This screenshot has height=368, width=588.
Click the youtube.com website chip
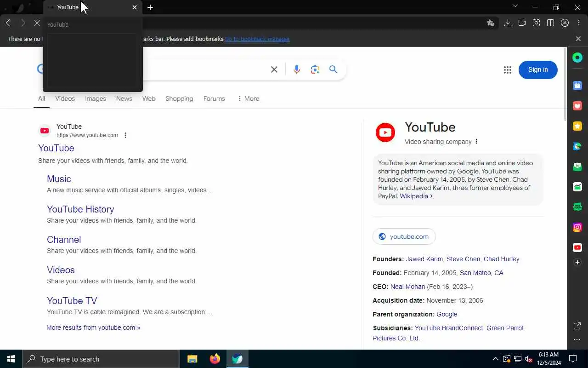(404, 236)
